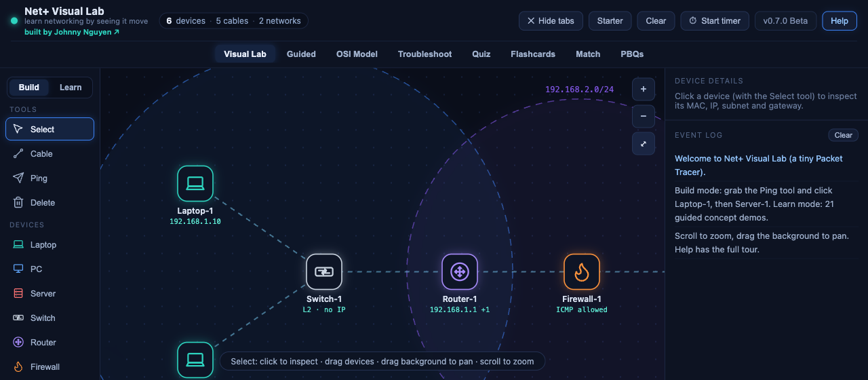Viewport: 868px width, 380px height.
Task: Pick the Cable tool
Action: coord(50,153)
